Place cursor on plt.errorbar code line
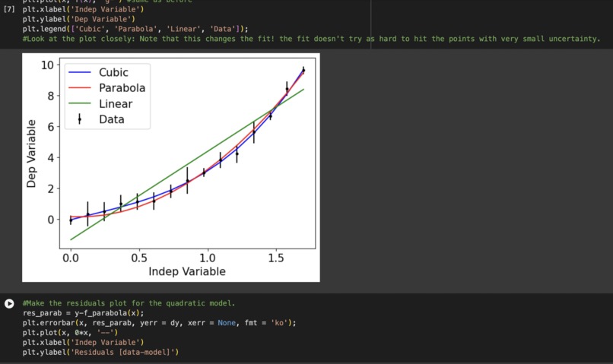Screen dimensions: 613x364 click(x=159, y=323)
